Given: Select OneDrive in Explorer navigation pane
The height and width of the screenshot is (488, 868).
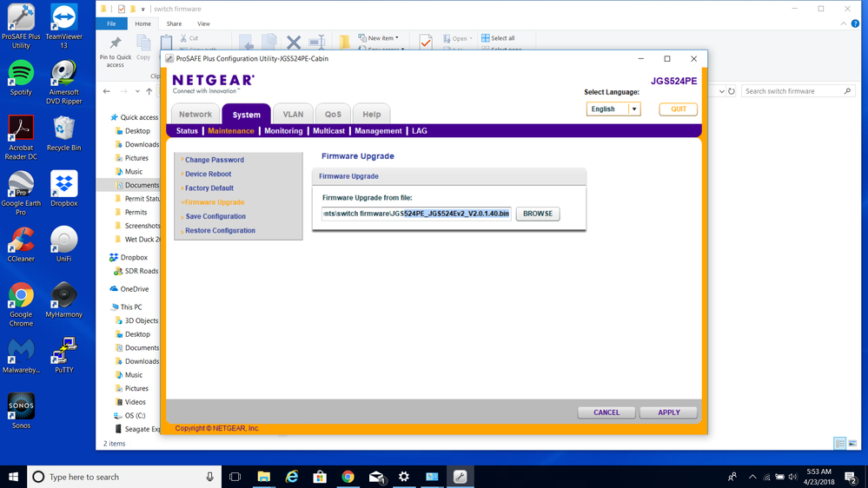Looking at the screenshot, I should point(129,289).
